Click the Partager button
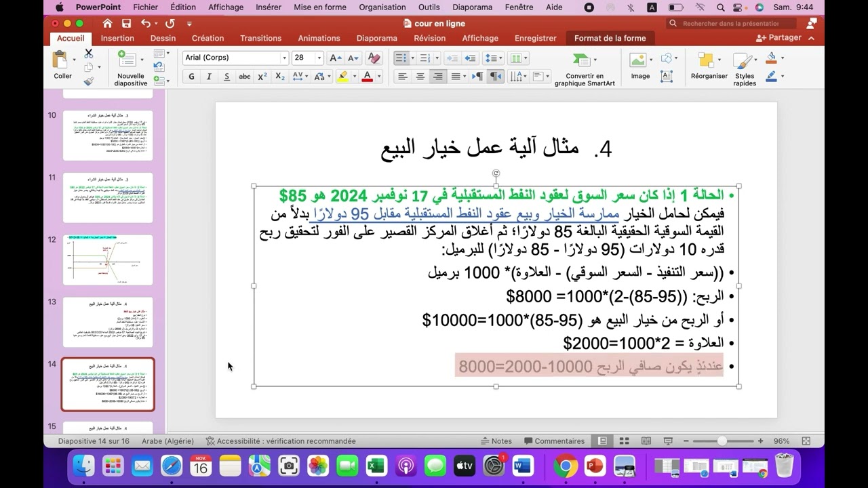The image size is (868, 488). coord(778,38)
